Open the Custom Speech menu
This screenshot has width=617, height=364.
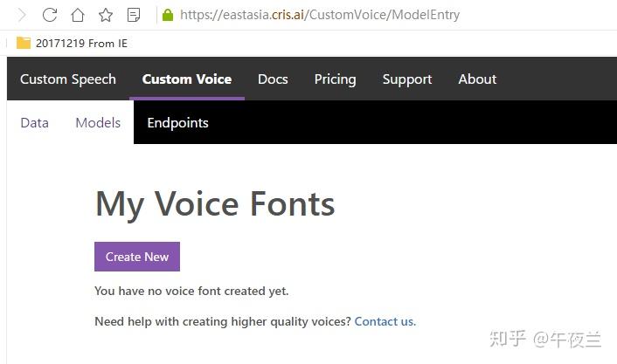pos(68,79)
